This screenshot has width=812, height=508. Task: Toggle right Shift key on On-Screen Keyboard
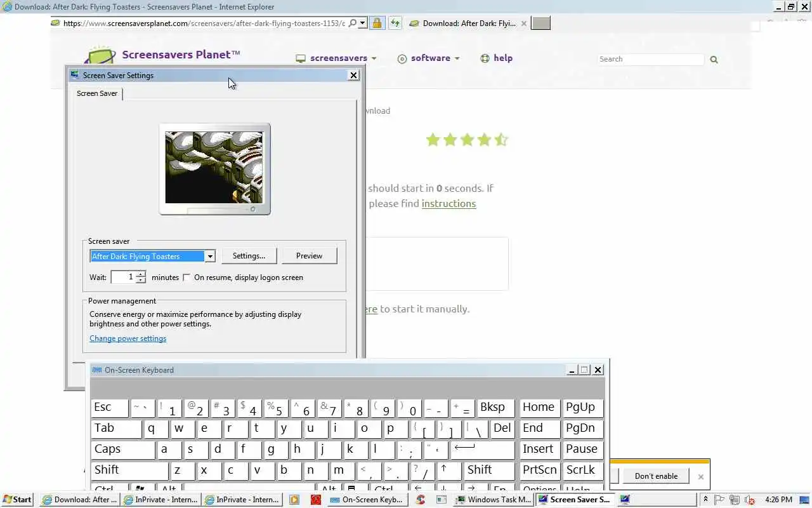tap(490, 471)
